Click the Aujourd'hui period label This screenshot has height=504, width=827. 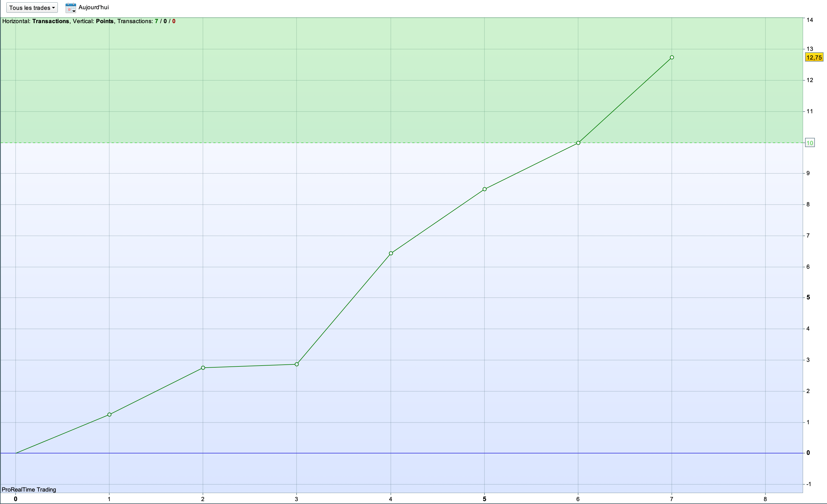tap(93, 8)
